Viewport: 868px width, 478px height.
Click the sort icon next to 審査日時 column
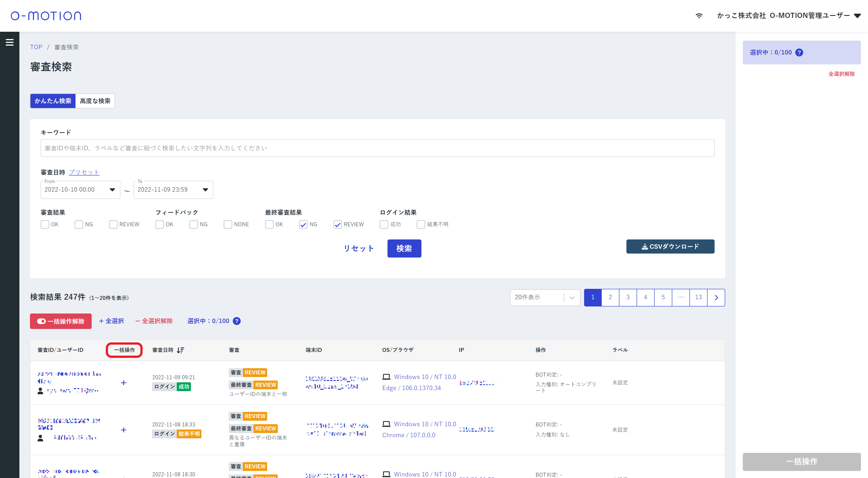click(x=180, y=350)
